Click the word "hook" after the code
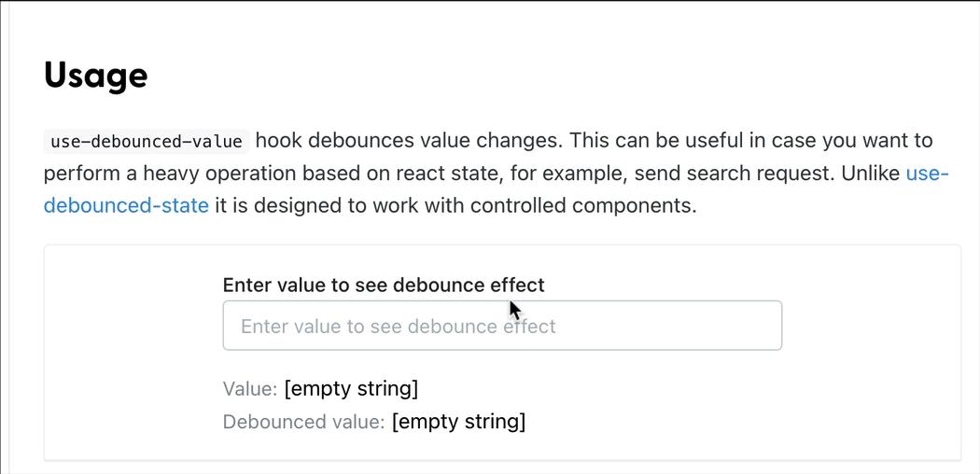 click(x=278, y=141)
